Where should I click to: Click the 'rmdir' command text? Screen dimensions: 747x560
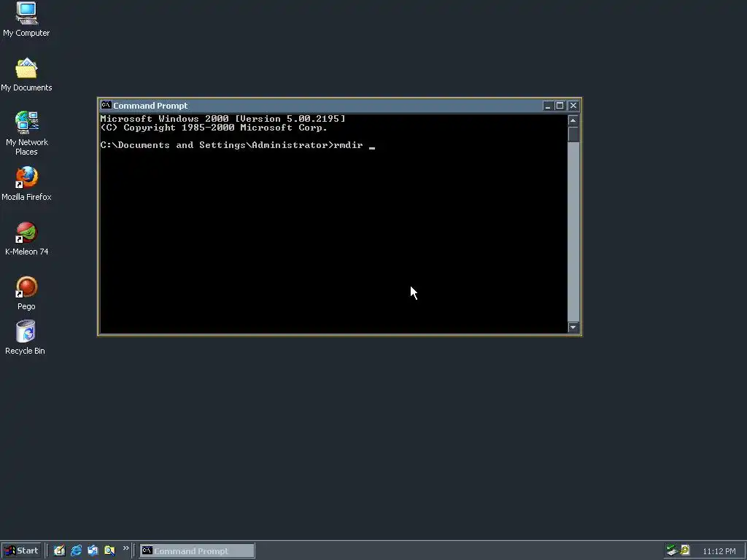tap(348, 145)
